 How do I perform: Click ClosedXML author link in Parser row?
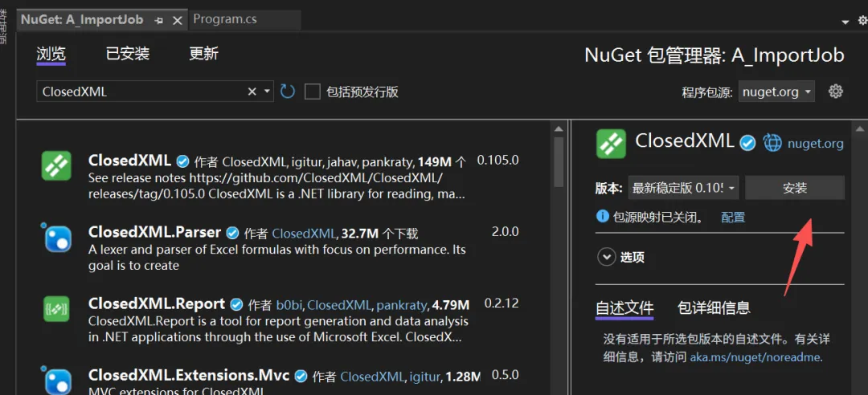tap(305, 234)
